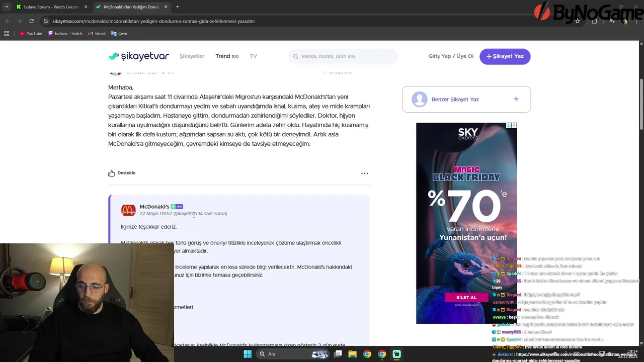Click the Destekle label
This screenshot has width=644, height=362.
126,173
